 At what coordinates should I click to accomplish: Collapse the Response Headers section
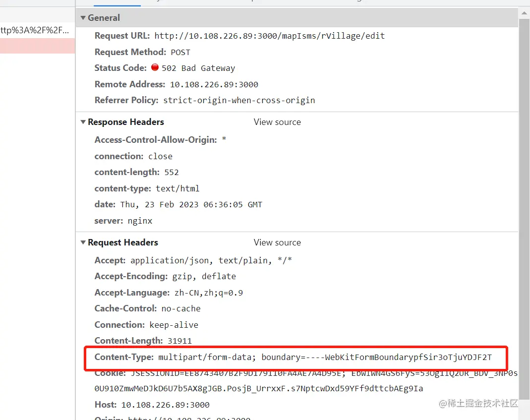tap(83, 122)
